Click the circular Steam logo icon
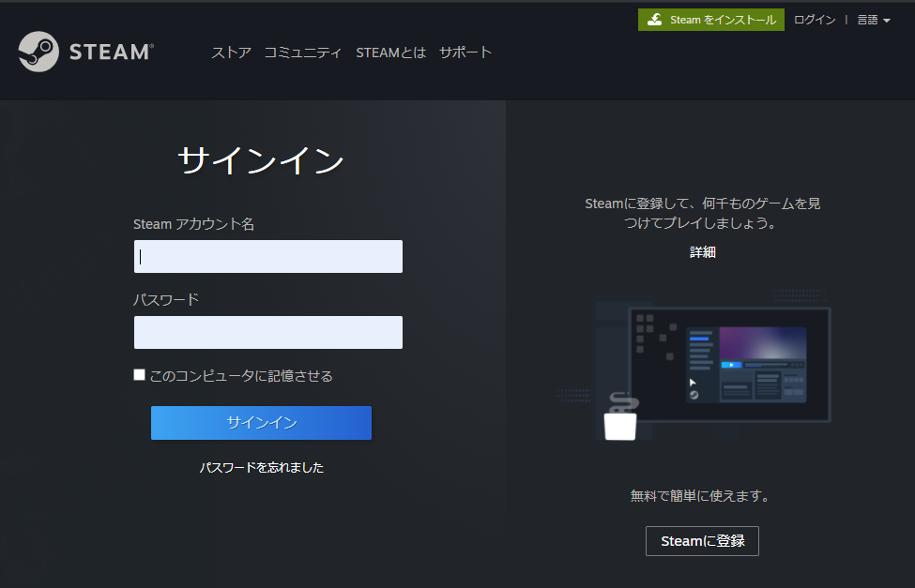 pyautogui.click(x=38, y=52)
